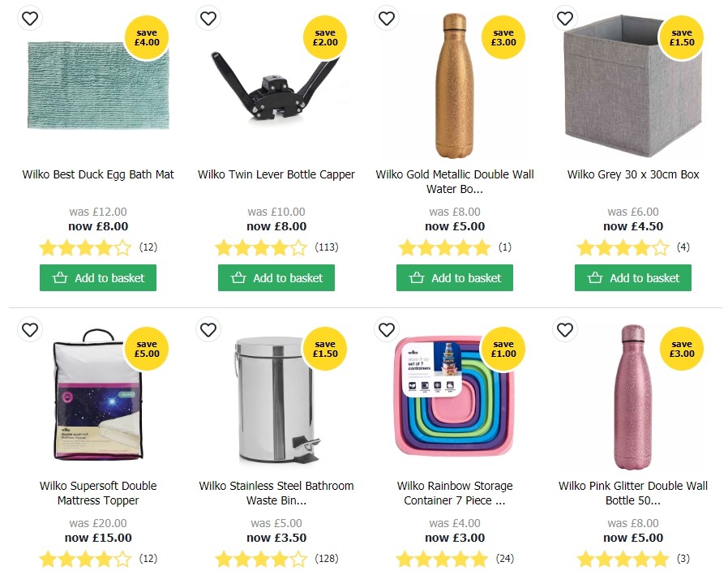
Task: Click the (128) reviews count for the Waste Bin
Action: coord(326,559)
